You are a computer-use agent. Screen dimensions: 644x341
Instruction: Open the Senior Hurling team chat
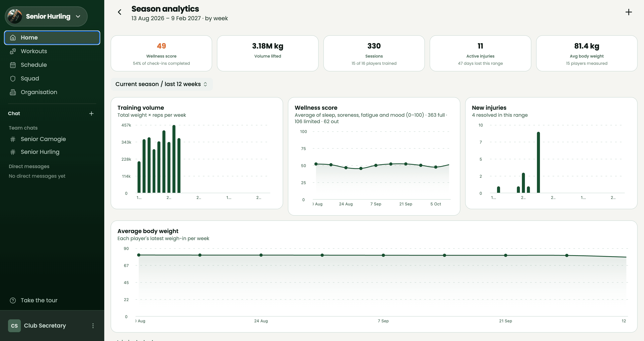[x=52, y=152]
